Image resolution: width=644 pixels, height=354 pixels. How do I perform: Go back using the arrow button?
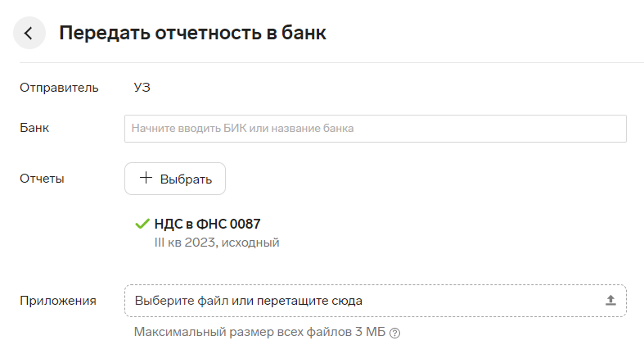tap(29, 33)
